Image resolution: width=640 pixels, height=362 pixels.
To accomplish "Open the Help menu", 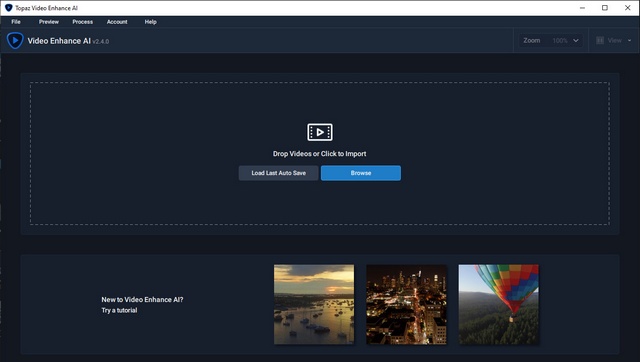I will 151,22.
